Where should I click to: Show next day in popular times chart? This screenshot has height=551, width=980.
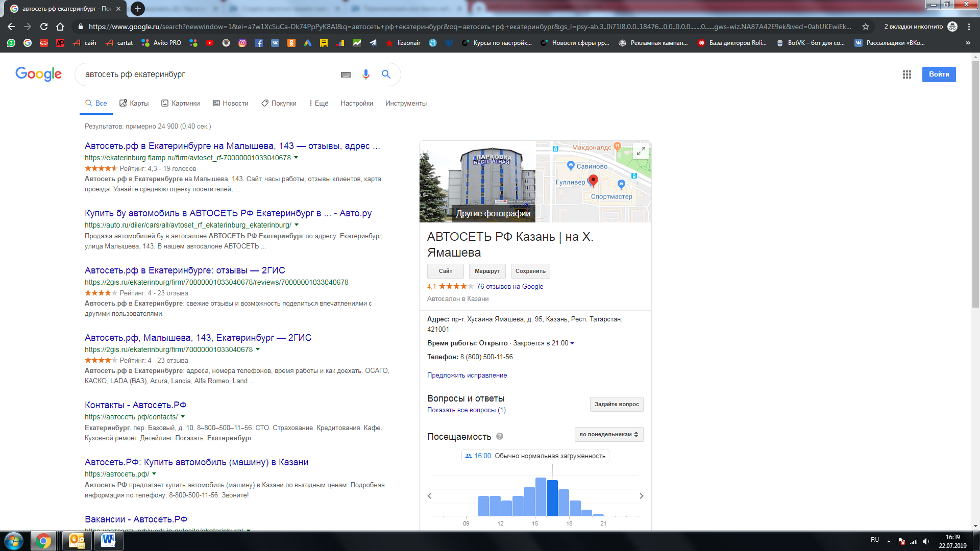[642, 496]
